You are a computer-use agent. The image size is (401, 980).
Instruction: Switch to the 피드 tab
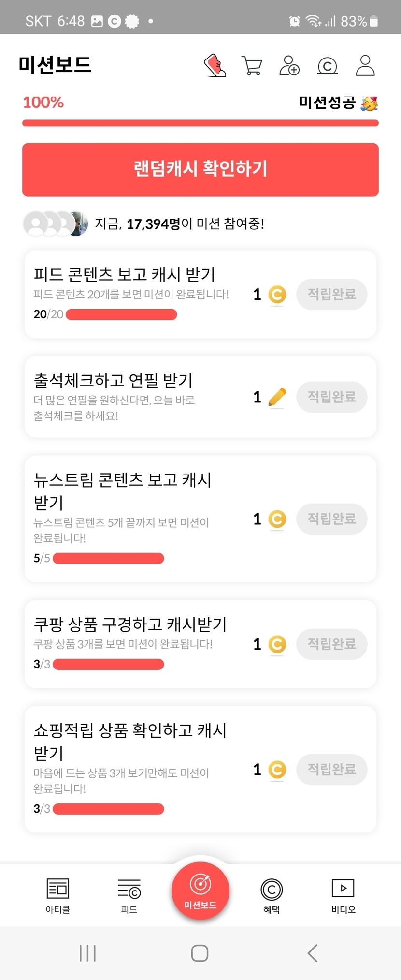coord(129,895)
